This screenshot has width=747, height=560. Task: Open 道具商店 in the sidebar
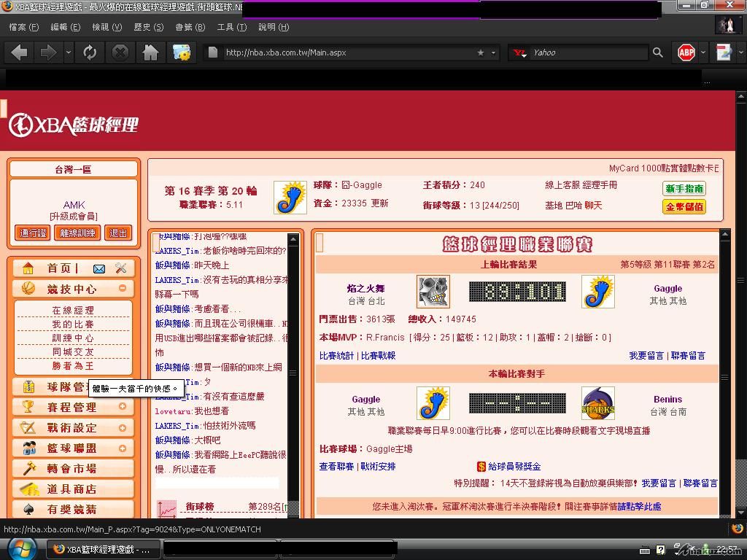(x=72, y=489)
